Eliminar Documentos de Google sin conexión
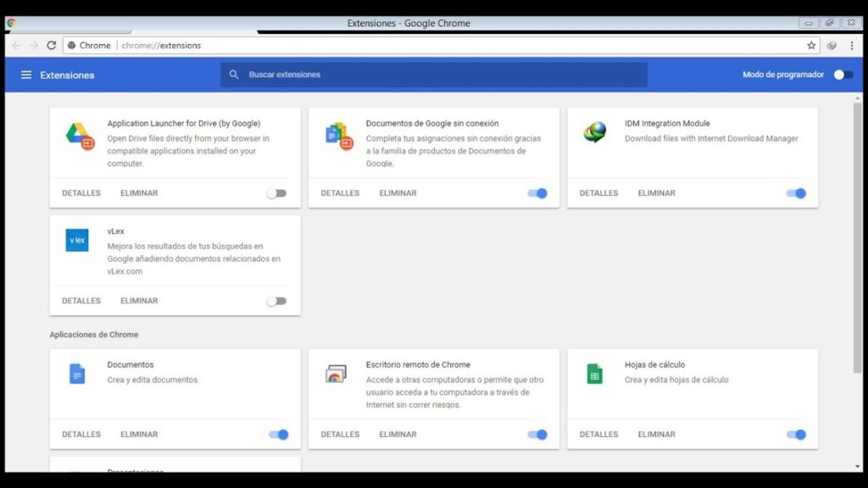Screen dimensions: 868x488 click(x=398, y=193)
